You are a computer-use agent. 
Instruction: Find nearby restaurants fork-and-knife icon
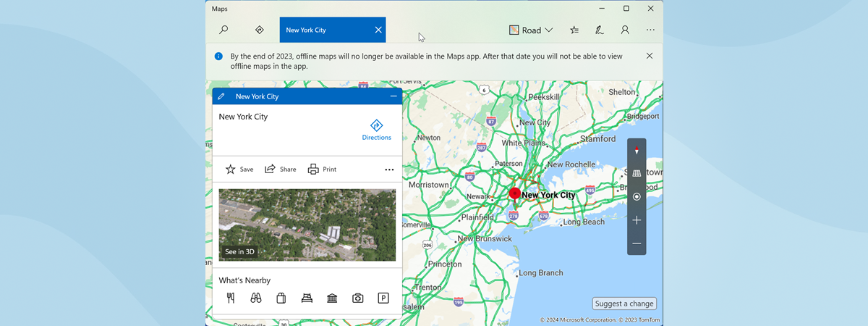231,298
